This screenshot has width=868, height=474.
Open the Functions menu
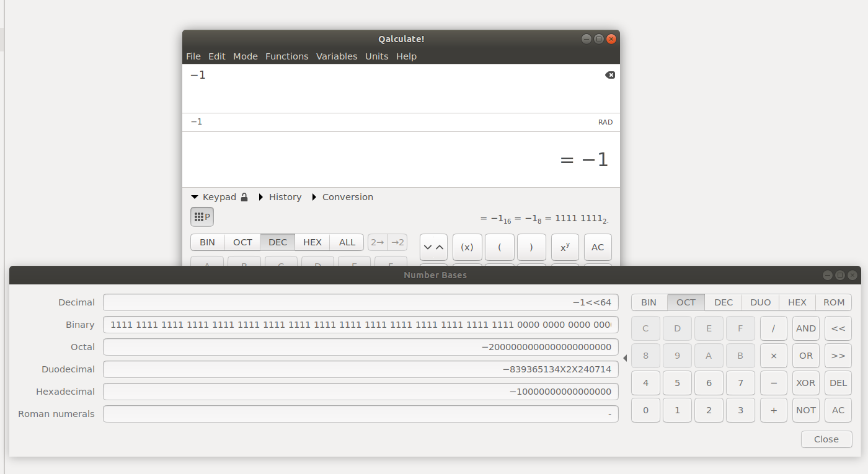287,56
